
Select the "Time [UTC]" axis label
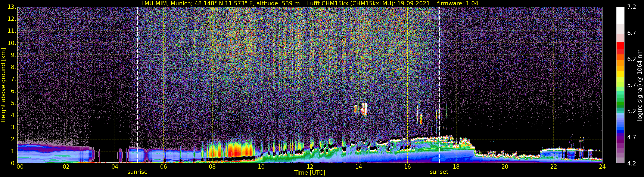(x=310, y=173)
